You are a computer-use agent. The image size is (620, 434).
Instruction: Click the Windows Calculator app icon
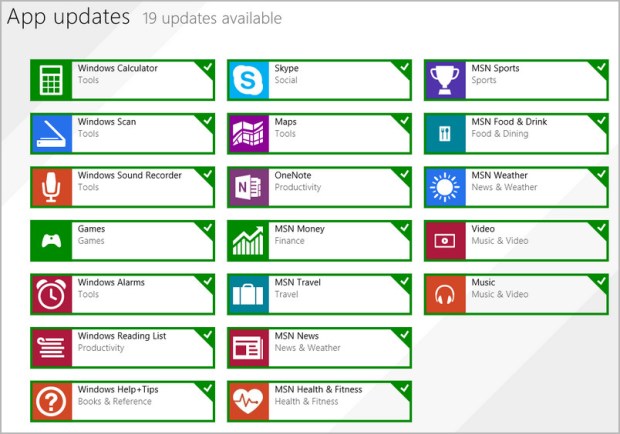pos(50,81)
